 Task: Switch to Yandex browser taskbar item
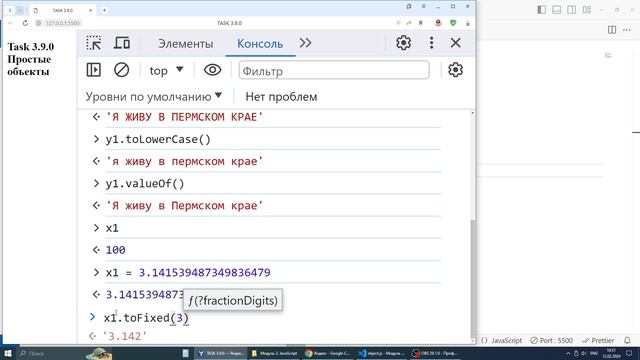pyautogui.click(x=221, y=353)
